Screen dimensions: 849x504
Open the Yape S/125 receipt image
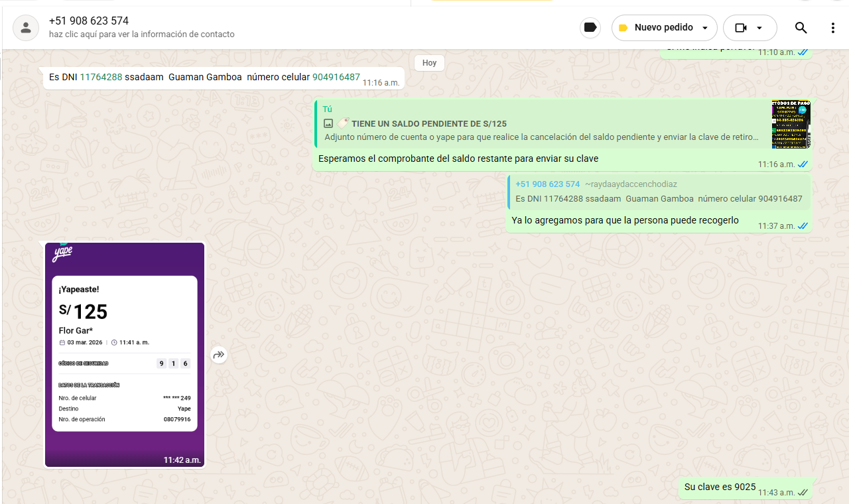(125, 354)
